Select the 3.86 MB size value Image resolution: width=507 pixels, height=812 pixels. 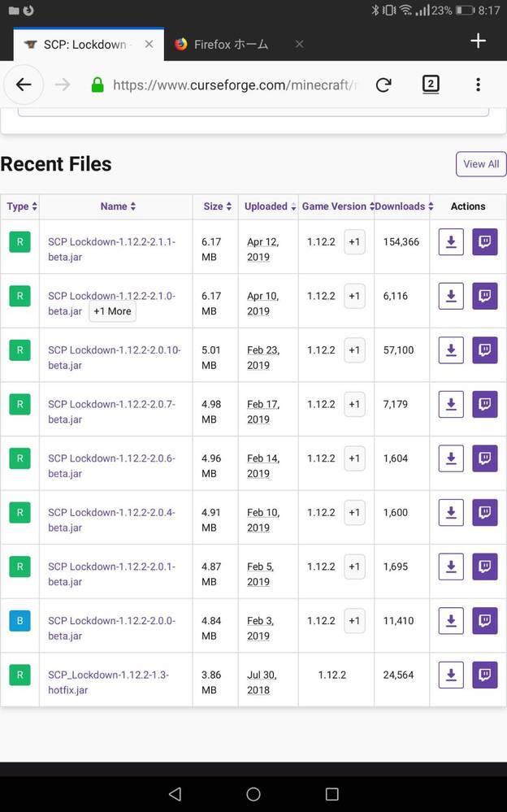click(x=211, y=682)
